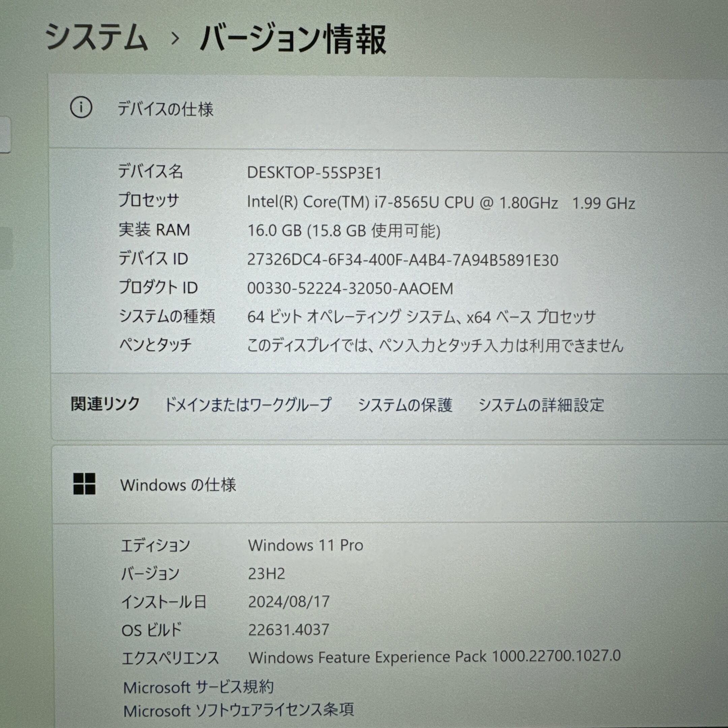Click the デバイス名 label
Screen dimensions: 728x728
pyautogui.click(x=150, y=172)
